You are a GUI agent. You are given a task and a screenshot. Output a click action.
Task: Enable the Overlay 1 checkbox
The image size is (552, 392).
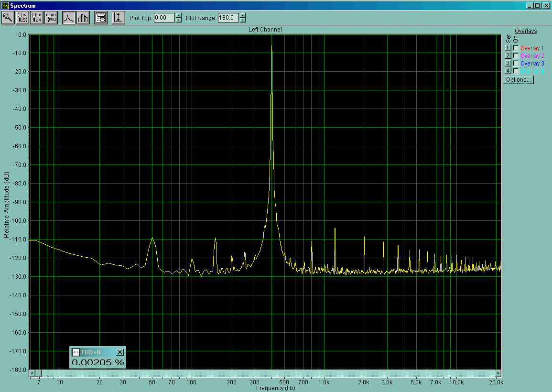[516, 48]
